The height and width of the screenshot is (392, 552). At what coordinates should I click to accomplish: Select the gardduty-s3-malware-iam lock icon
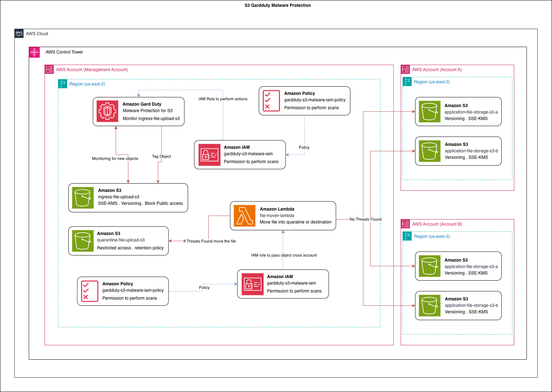pos(209,155)
